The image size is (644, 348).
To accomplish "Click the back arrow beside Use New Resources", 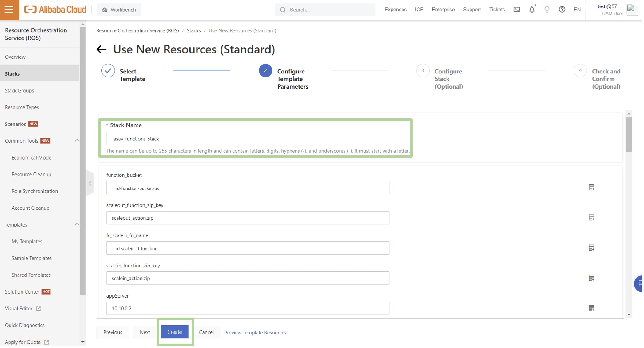I will point(101,49).
